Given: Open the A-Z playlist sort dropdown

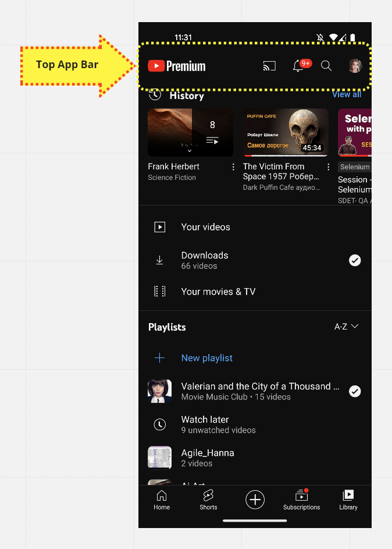Looking at the screenshot, I should 346,327.
